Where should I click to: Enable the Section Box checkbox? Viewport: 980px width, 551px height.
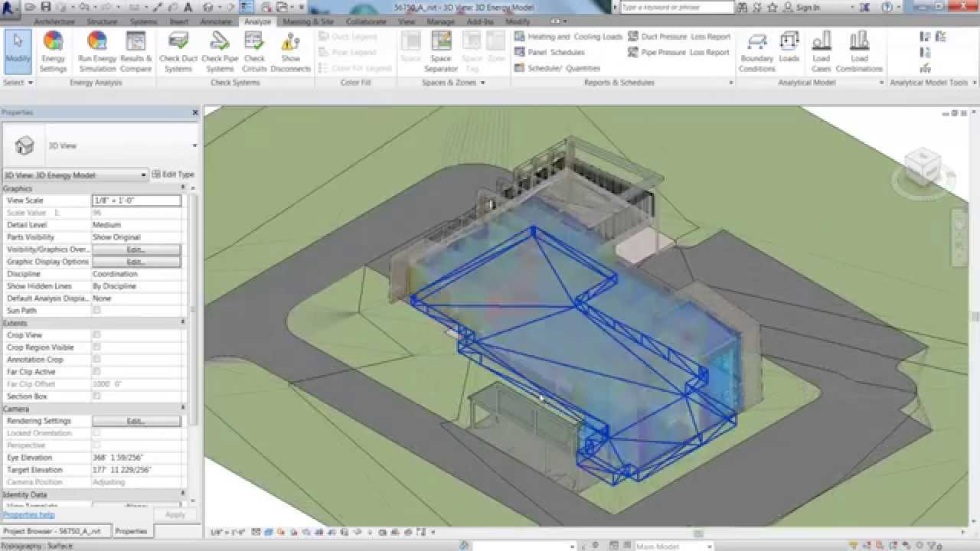pyautogui.click(x=96, y=396)
